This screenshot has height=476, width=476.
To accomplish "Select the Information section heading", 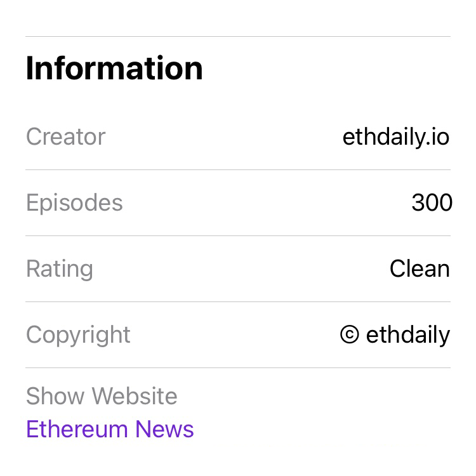I will (x=114, y=69).
